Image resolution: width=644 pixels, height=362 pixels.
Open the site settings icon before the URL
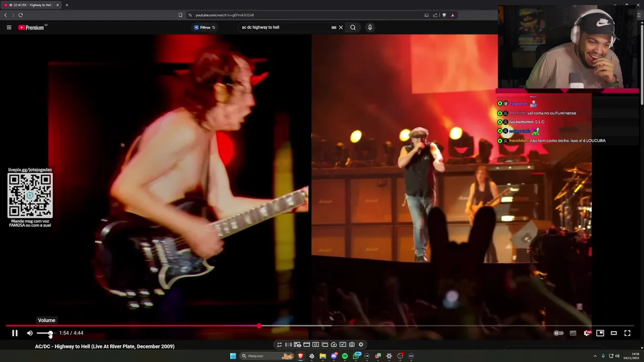190,15
